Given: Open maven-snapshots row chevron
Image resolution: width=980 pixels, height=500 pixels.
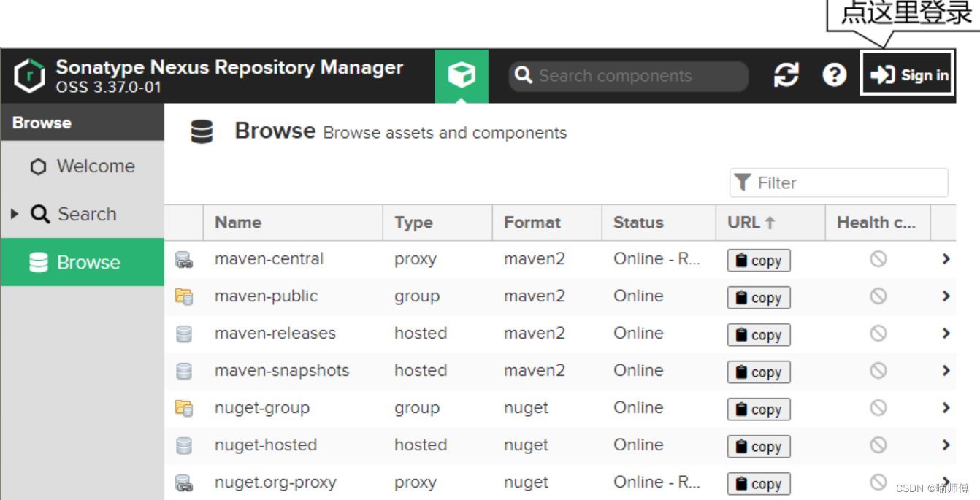Looking at the screenshot, I should 946,371.
